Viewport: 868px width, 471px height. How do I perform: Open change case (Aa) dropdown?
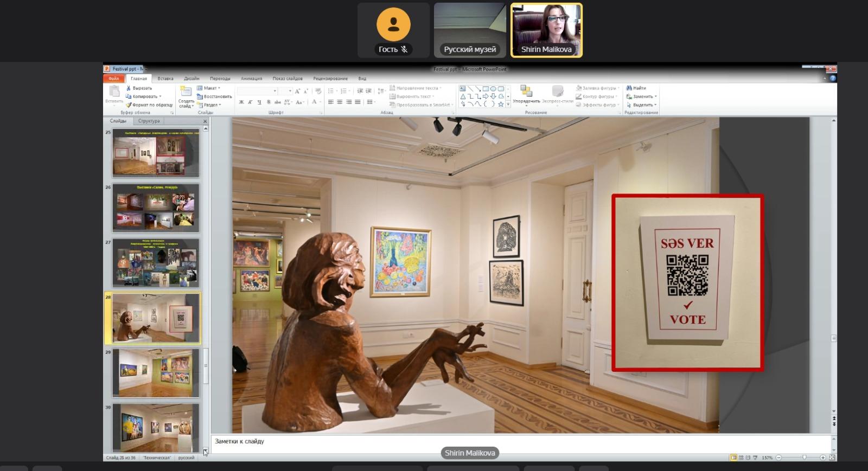(x=299, y=102)
